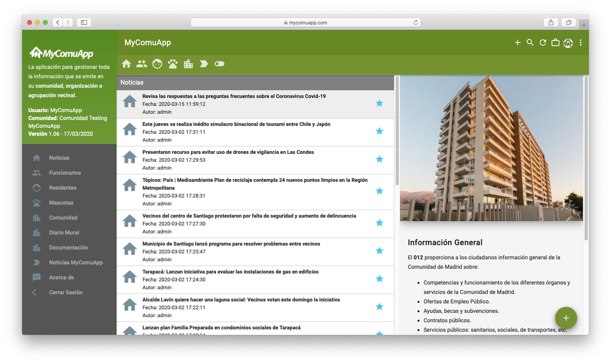The image size is (611, 364).
Task: Toggle favorite star on Coronavirus Covid-19 news
Action: 379,103
